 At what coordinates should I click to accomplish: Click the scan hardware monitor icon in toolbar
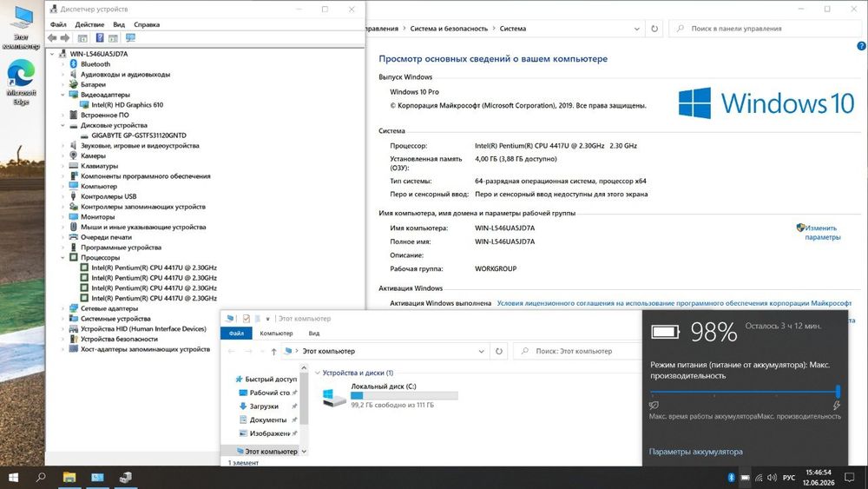[131, 37]
